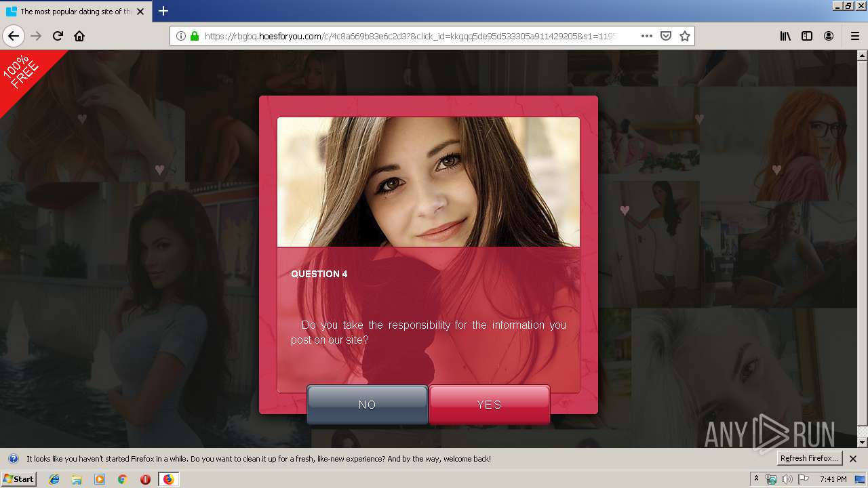Show site information icon in address bar

(181, 36)
